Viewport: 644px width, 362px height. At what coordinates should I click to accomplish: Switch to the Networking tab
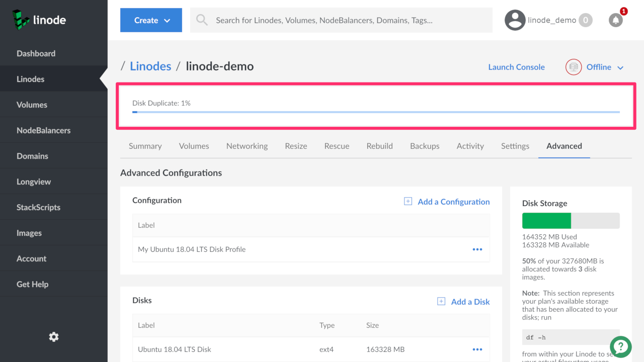click(x=247, y=146)
